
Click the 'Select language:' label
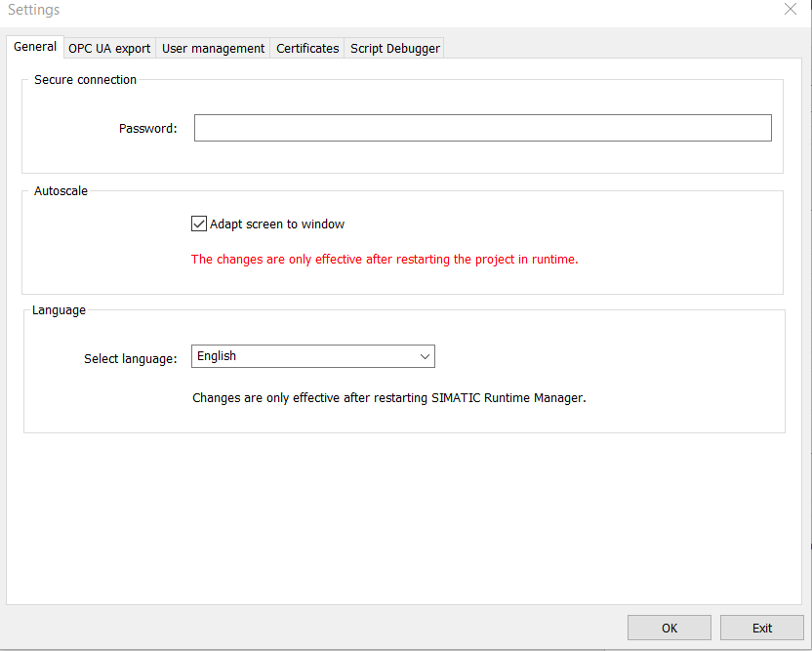point(131,359)
